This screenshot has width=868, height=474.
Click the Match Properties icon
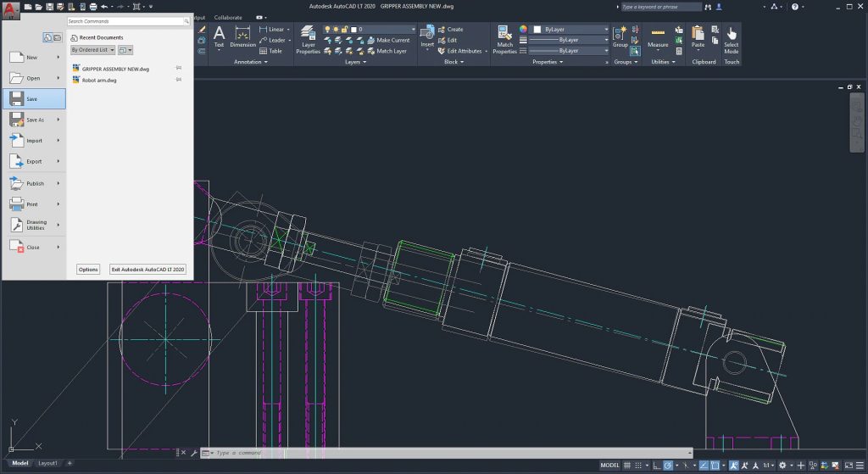point(504,33)
